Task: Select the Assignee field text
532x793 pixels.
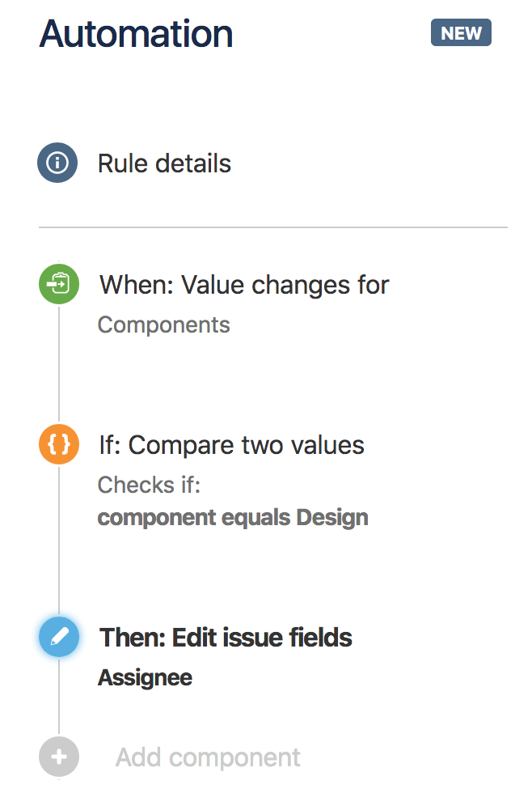Action: pyautogui.click(x=145, y=676)
